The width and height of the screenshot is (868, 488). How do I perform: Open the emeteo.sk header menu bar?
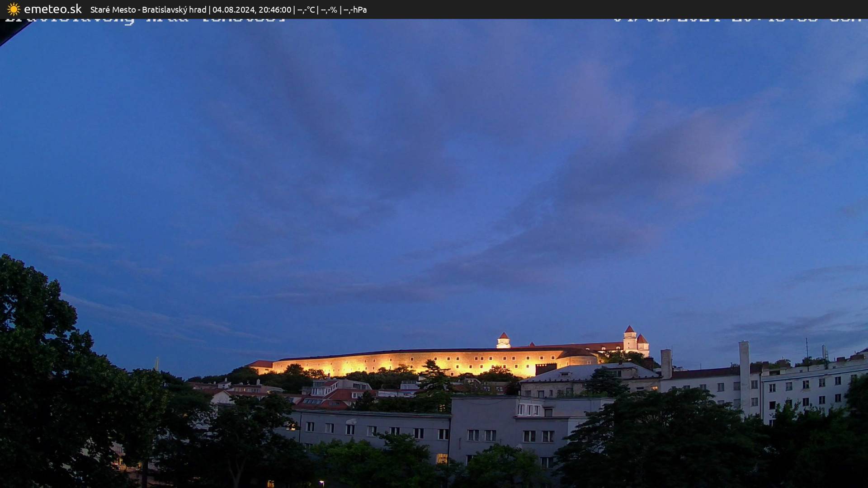pyautogui.click(x=52, y=9)
